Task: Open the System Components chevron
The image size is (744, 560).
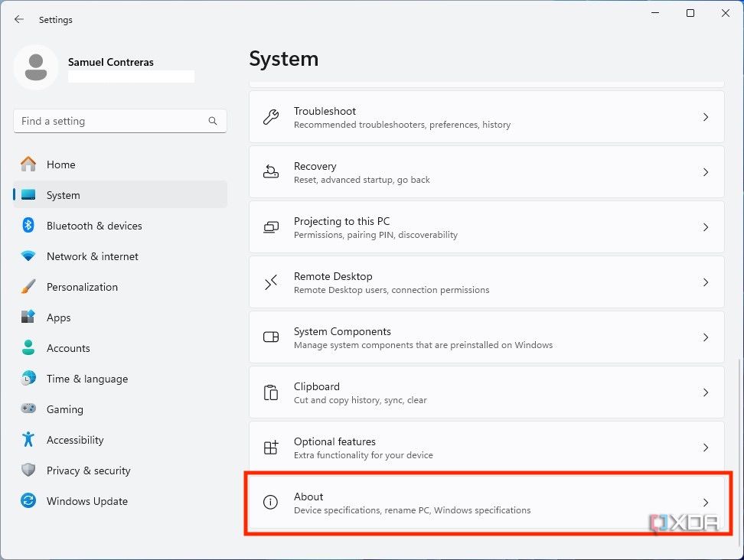Action: [706, 337]
